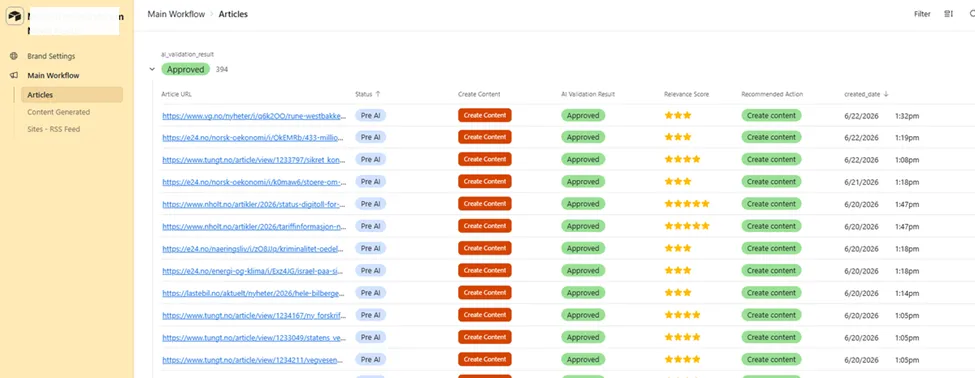Click the Relevance Score column header
This screenshot has height=378, width=975.
(686, 94)
